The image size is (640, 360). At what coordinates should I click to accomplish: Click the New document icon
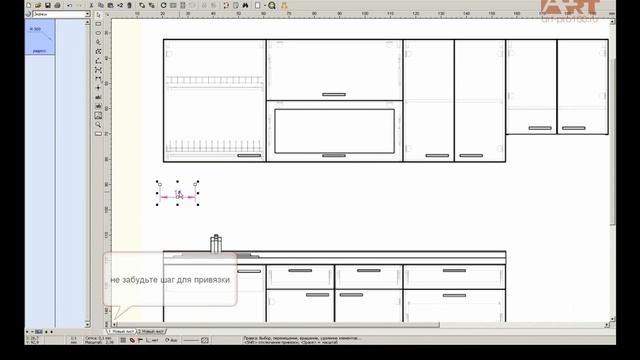29,5
